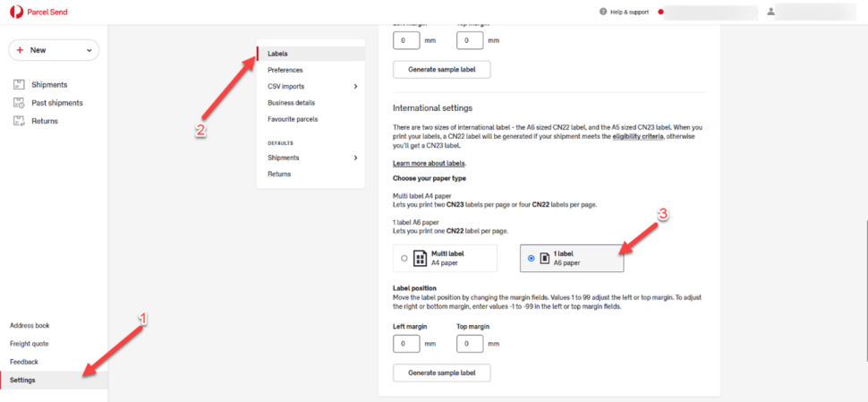
Task: Click the 1 label A6 paper description line
Action: coord(451,230)
